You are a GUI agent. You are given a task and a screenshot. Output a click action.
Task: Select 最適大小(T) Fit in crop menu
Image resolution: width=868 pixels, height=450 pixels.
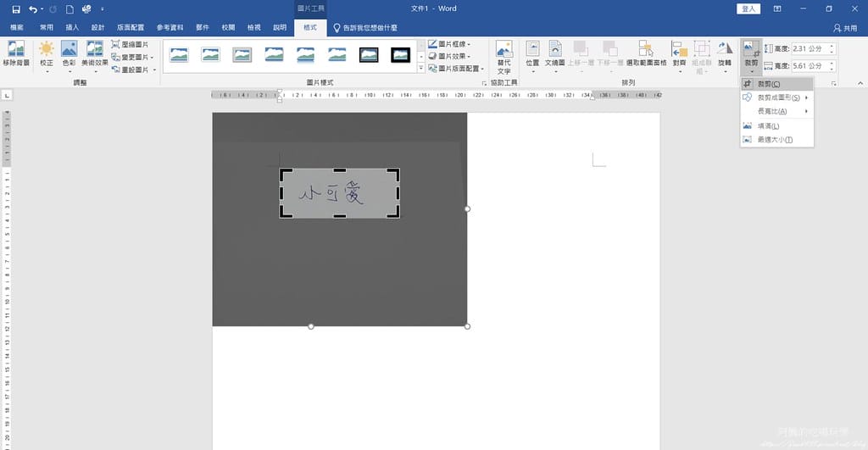776,140
